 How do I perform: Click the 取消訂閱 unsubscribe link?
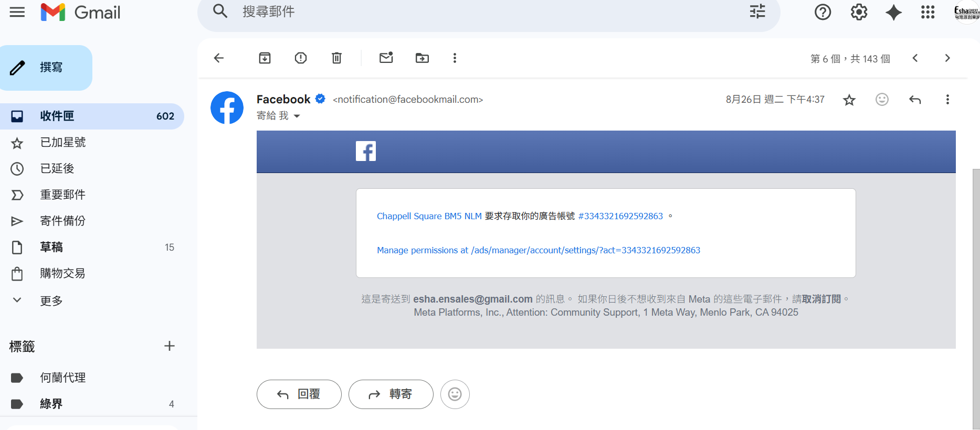(821, 299)
